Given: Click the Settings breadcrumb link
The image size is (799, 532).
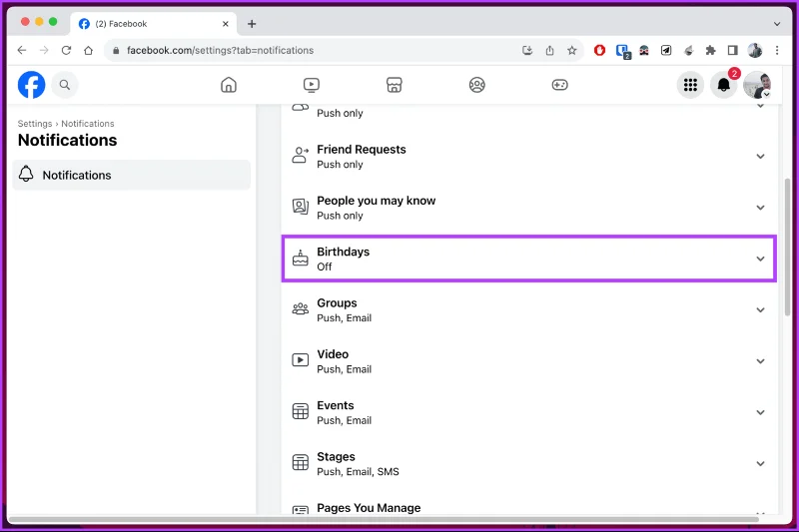Looking at the screenshot, I should point(35,124).
